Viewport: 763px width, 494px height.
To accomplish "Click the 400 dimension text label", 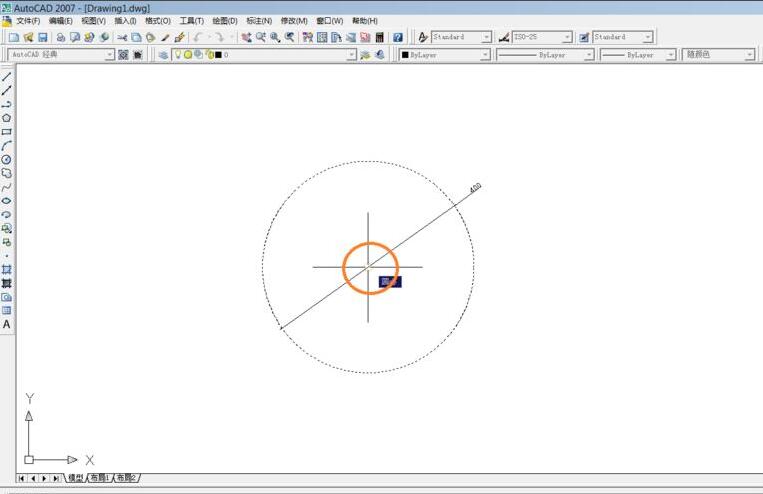I will point(475,187).
